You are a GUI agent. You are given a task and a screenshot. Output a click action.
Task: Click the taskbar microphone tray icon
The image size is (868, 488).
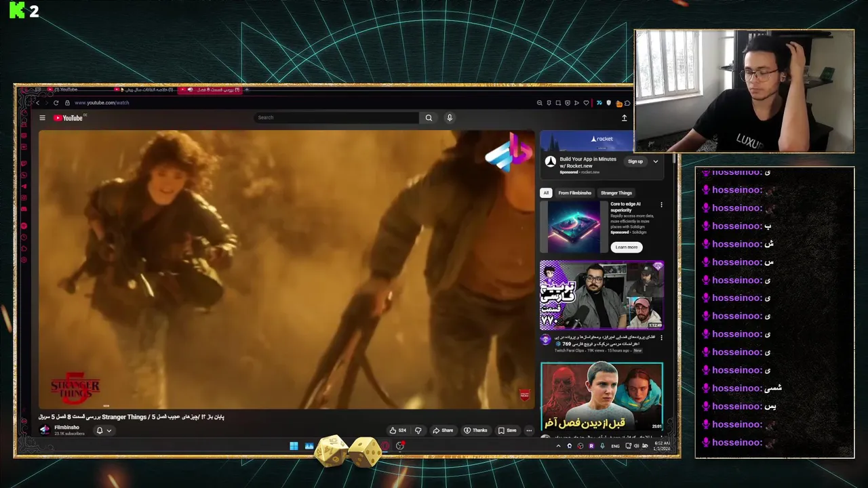coord(602,446)
